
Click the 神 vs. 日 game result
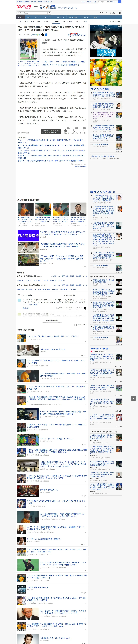point(53,280)
